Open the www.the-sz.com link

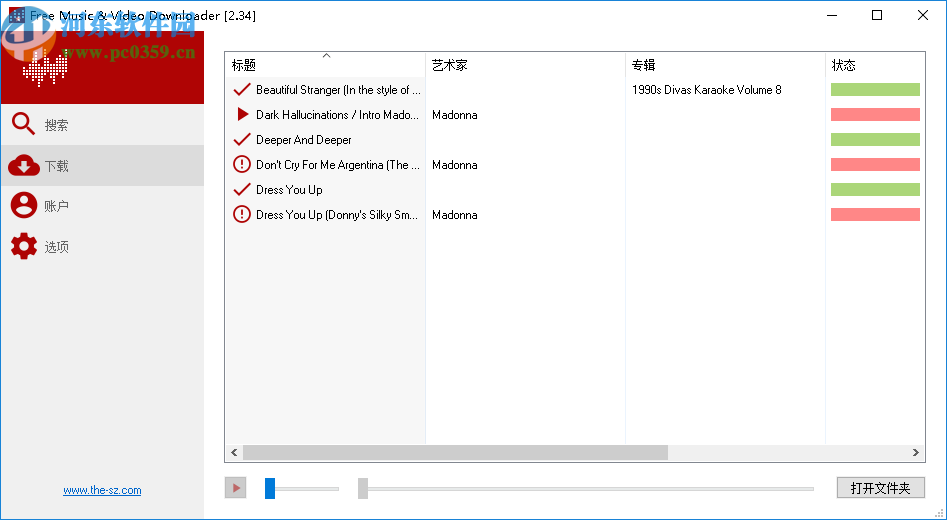102,490
